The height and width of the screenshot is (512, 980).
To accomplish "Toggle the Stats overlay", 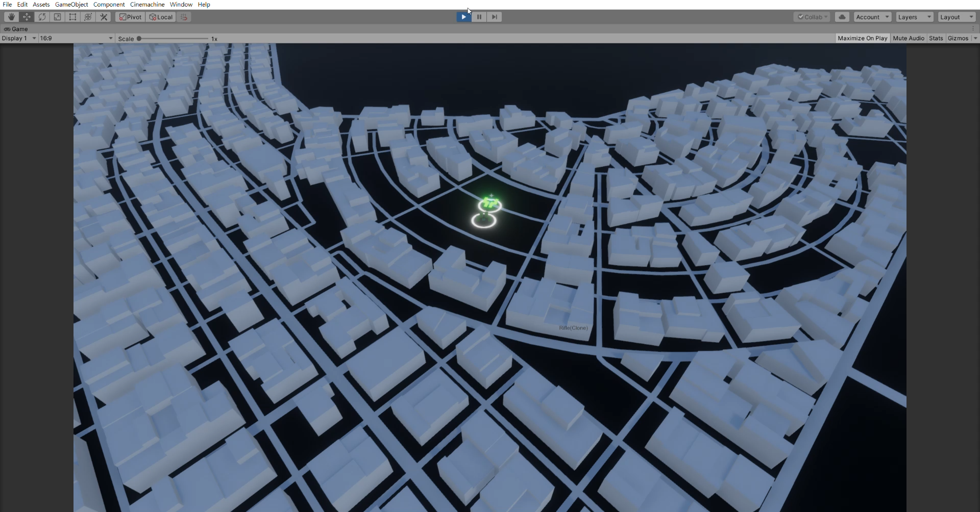I will click(936, 38).
